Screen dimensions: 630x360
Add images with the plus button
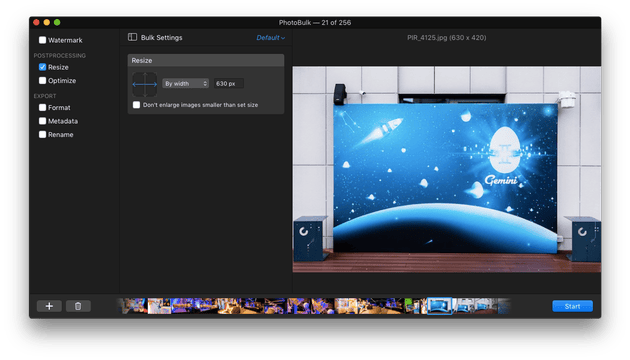pyautogui.click(x=49, y=306)
